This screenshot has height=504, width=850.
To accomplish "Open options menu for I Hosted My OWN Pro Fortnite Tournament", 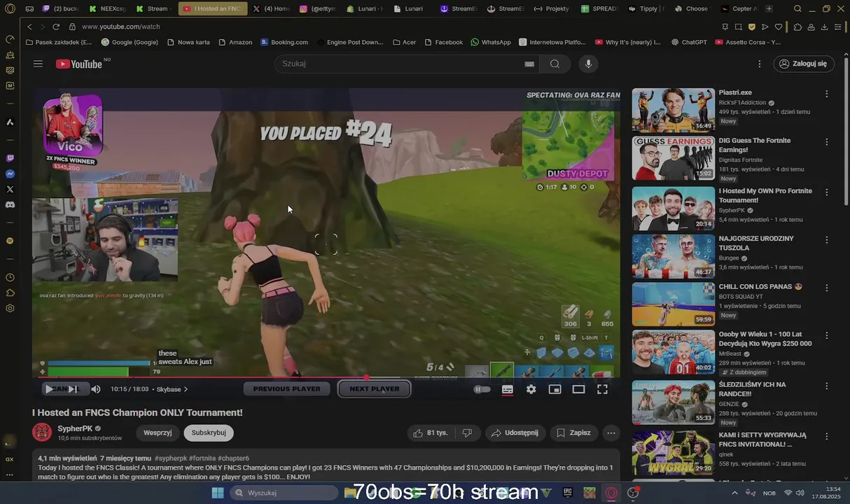I will pos(827,192).
